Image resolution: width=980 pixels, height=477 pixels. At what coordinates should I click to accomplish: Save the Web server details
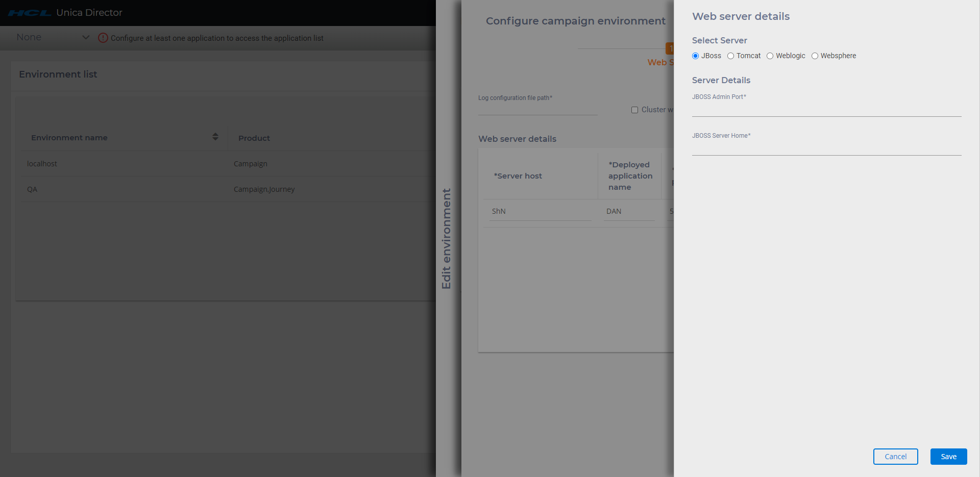pos(948,457)
